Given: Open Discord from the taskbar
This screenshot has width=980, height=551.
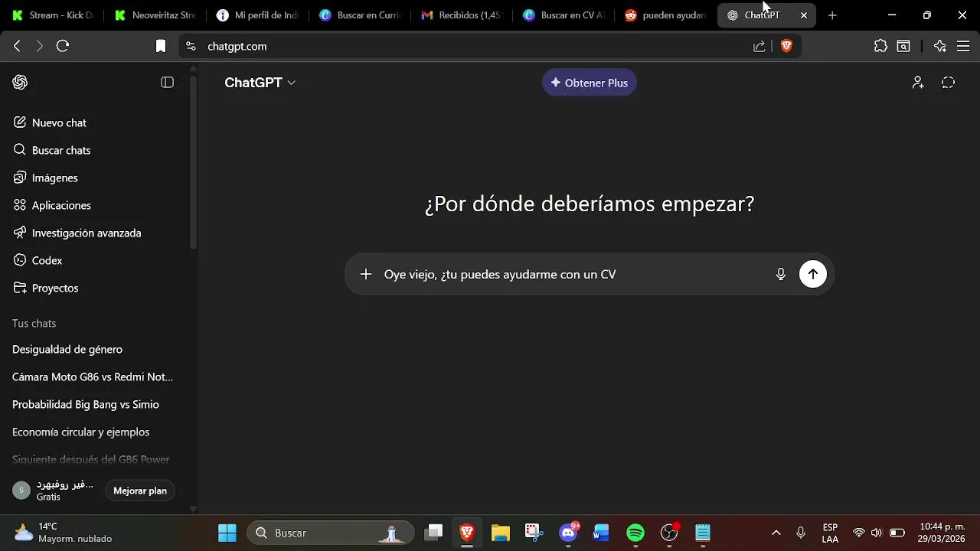Looking at the screenshot, I should 568,533.
